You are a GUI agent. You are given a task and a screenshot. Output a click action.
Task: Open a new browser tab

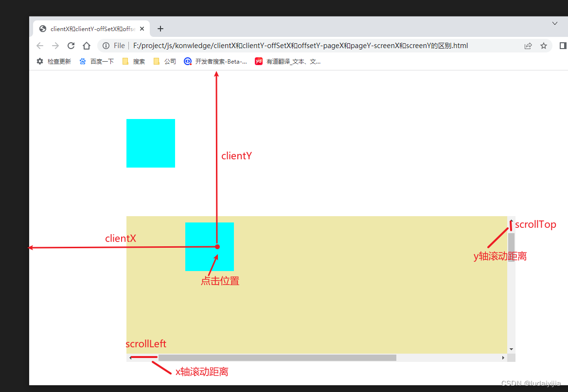160,28
